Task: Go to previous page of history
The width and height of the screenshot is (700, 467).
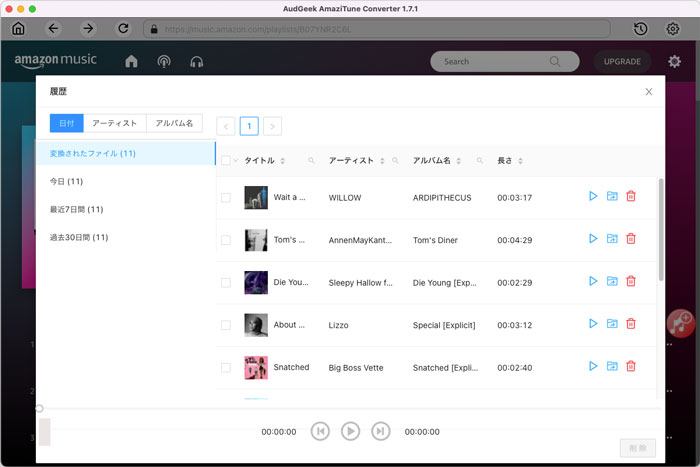Action: pyautogui.click(x=225, y=126)
